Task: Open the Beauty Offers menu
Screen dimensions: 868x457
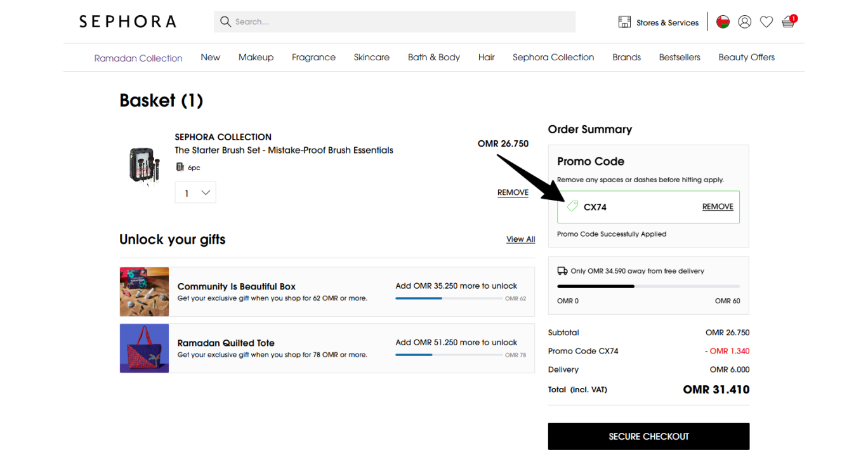Action: [747, 57]
